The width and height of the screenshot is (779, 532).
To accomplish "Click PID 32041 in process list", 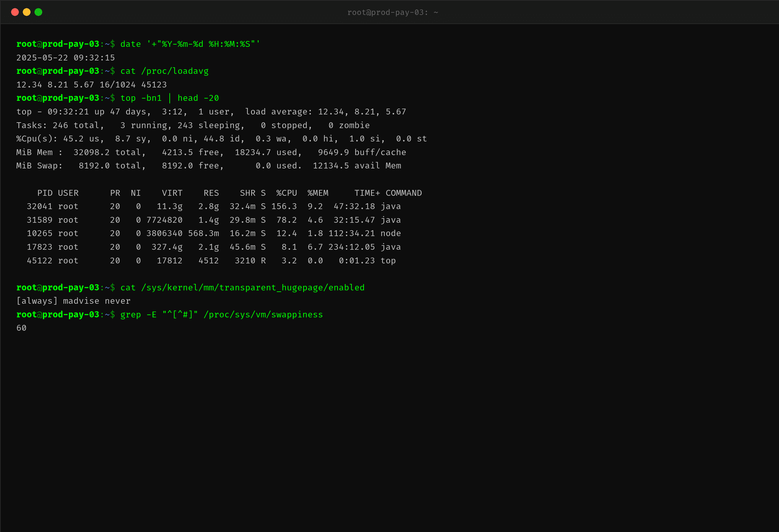I will pos(40,206).
